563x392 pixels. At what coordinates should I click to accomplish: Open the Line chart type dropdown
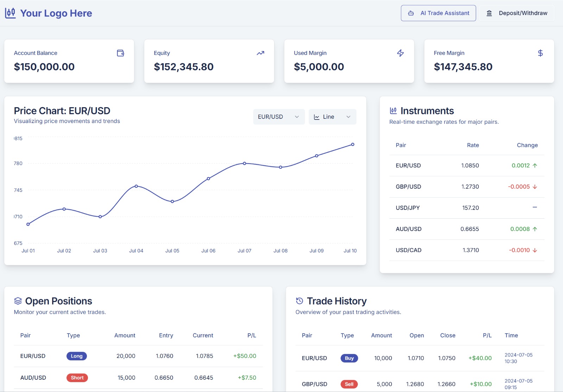[x=333, y=117]
